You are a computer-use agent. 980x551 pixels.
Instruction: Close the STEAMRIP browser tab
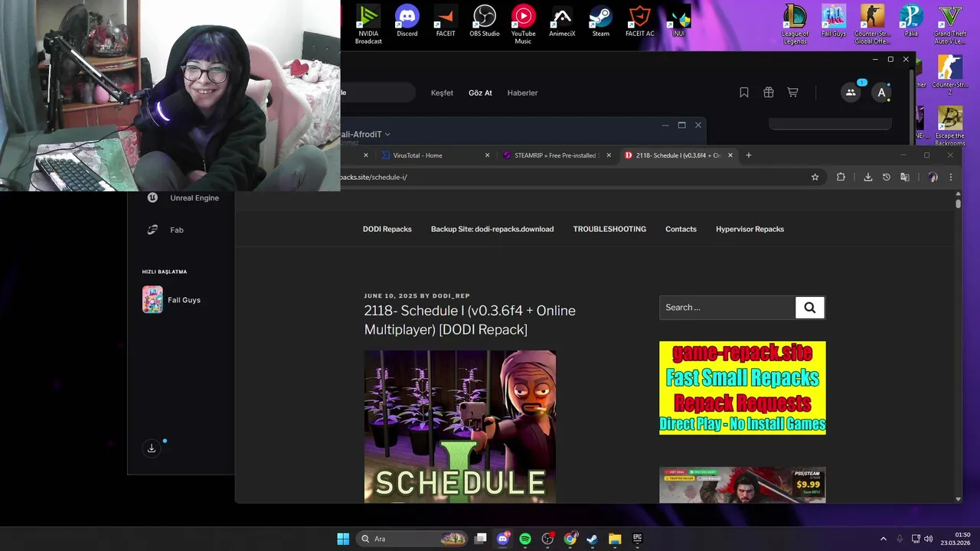coord(609,155)
